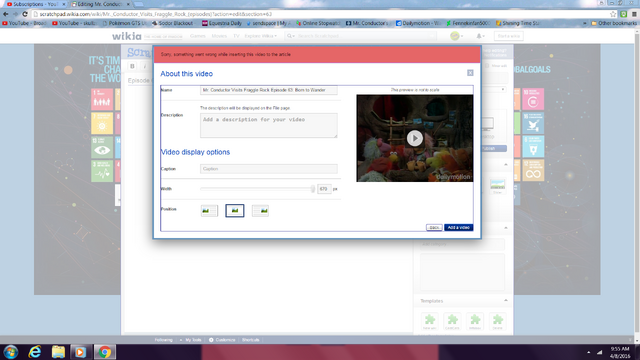Open the Equestria Daily bookmark
Screen dimensions: 640x360
pyautogui.click(x=222, y=23)
